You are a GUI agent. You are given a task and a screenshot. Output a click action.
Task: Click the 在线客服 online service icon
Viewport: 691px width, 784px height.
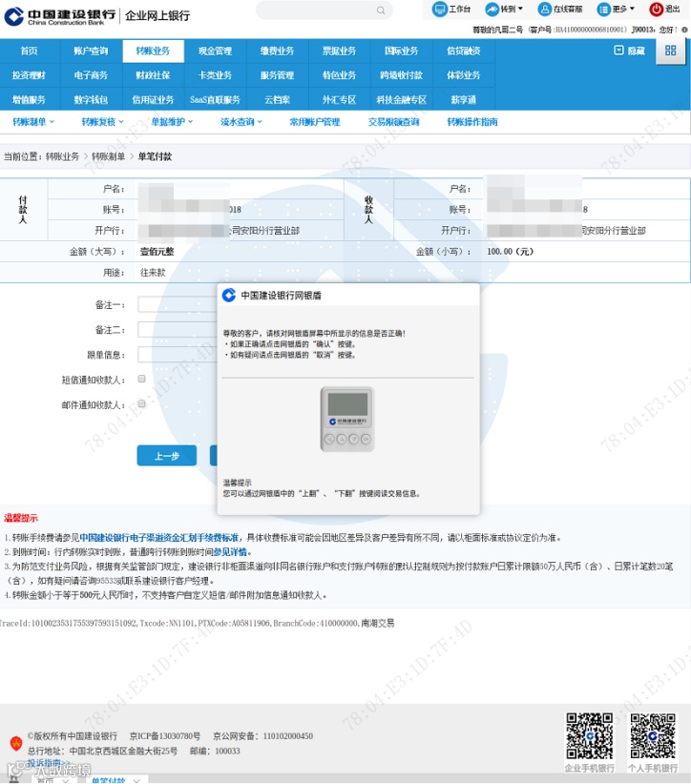tap(544, 9)
